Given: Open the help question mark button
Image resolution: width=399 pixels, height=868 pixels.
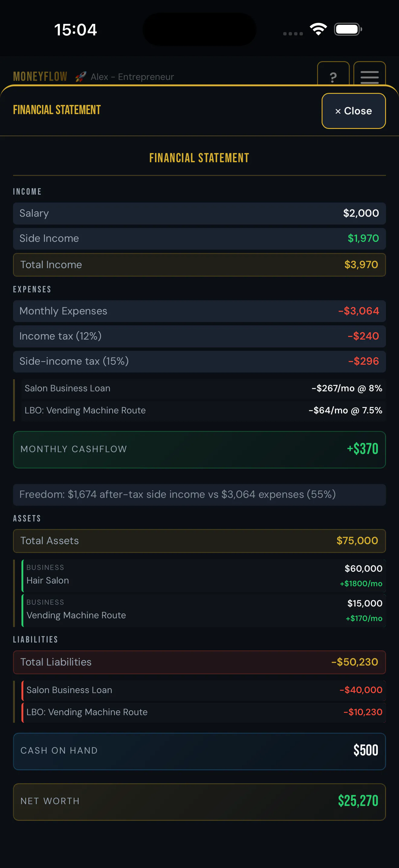Looking at the screenshot, I should [x=333, y=74].
